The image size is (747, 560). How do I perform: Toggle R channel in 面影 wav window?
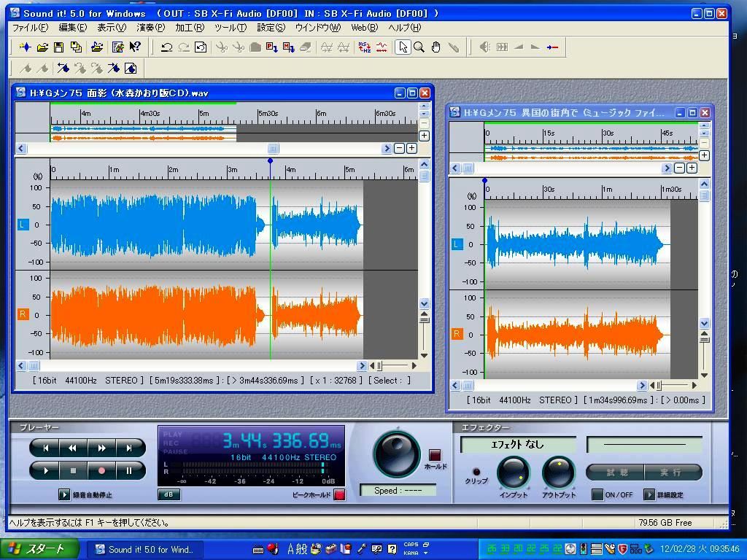click(x=23, y=314)
